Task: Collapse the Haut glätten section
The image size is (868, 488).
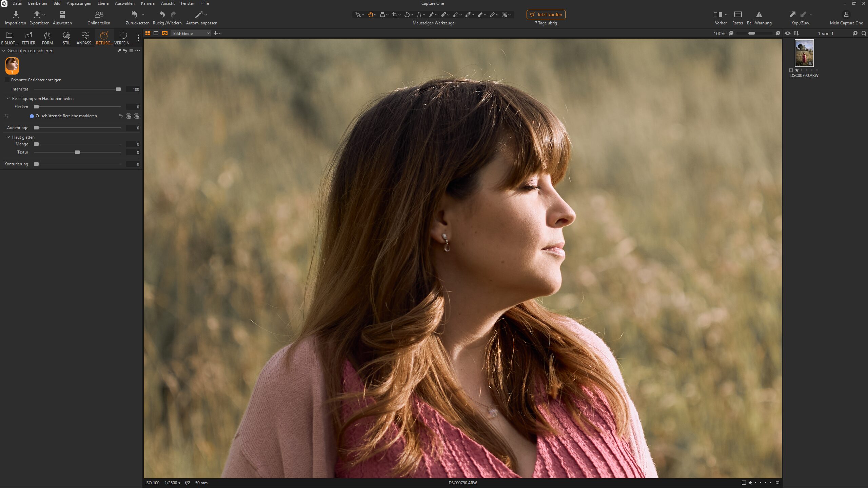Action: click(8, 137)
